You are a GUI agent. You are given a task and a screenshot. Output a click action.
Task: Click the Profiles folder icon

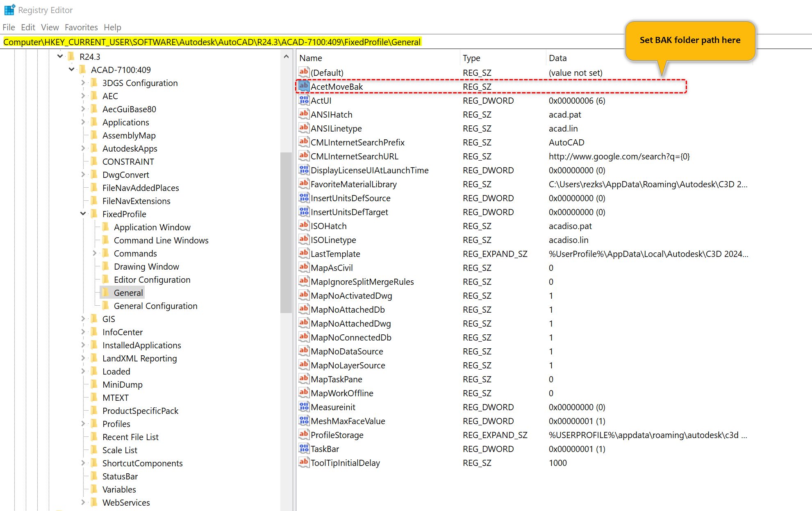click(x=94, y=423)
